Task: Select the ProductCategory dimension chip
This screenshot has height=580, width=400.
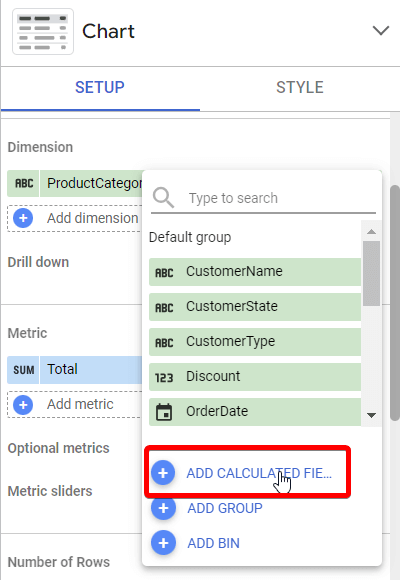Action: point(75,183)
